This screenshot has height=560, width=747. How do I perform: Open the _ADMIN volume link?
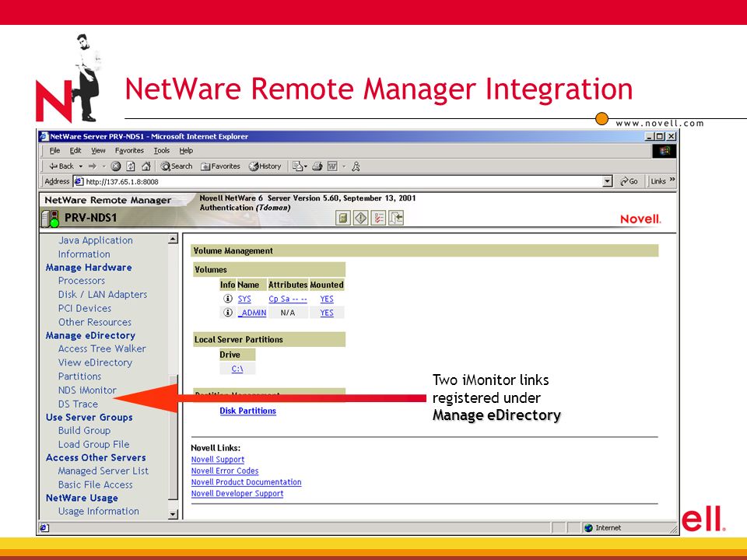coord(252,313)
